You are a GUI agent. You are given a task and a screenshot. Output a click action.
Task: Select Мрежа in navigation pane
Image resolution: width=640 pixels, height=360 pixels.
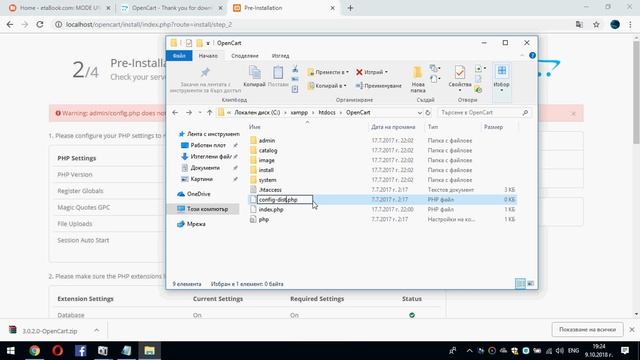tap(196, 224)
